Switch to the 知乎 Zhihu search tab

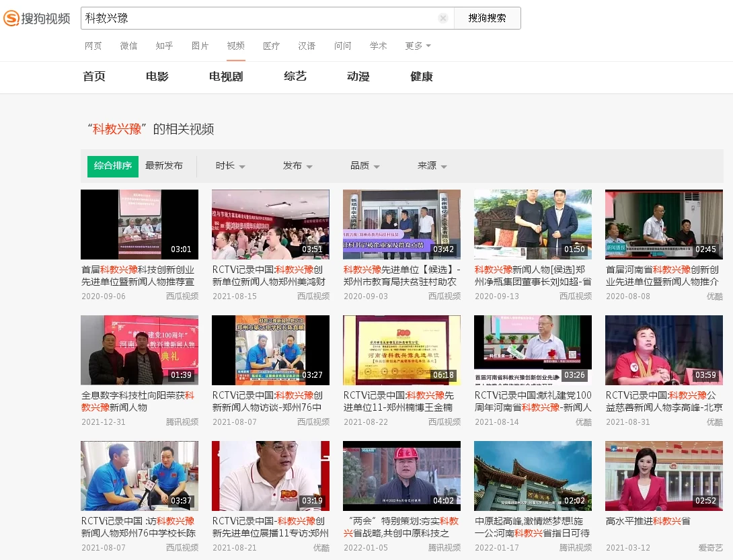point(163,46)
